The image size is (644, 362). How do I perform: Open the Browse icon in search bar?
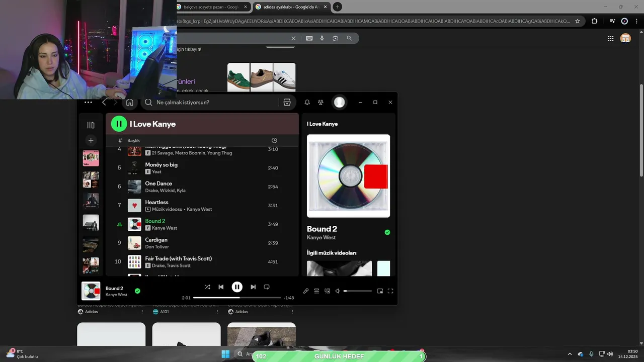click(x=287, y=102)
